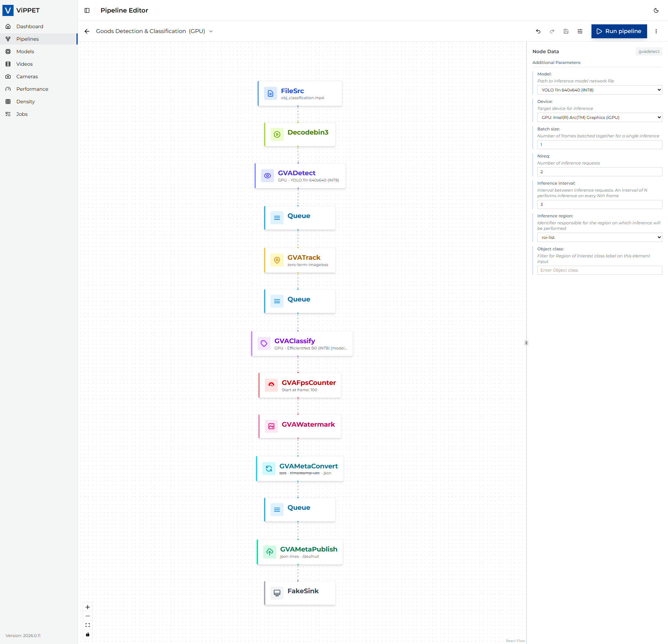Viewport: 668px width, 644px height.
Task: Toggle canvas interactivity lock
Action: [x=88, y=635]
